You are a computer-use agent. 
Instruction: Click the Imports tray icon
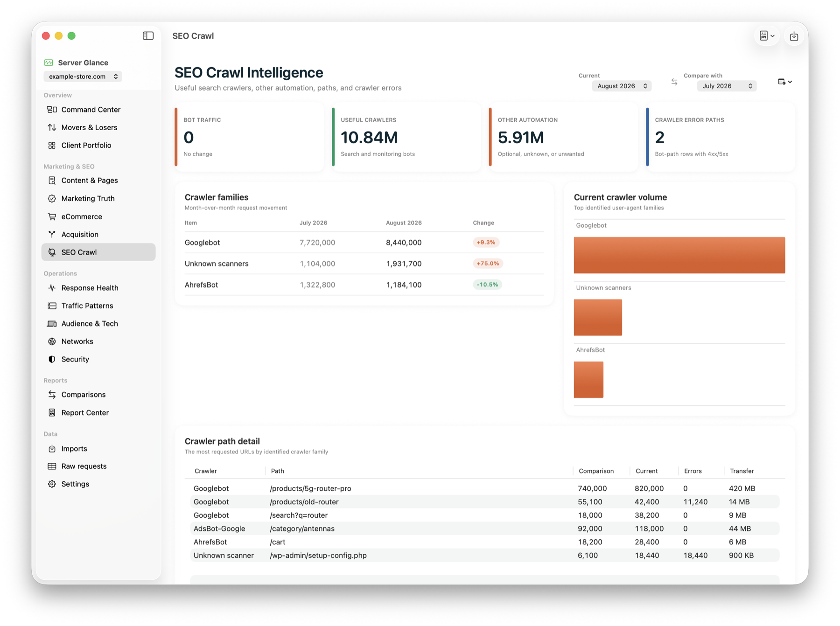52,449
